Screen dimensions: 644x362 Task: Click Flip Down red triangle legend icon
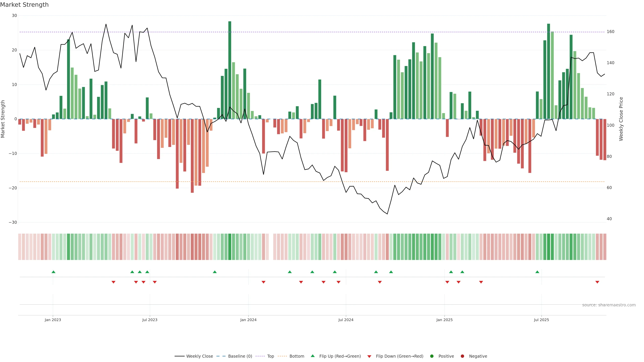tap(369, 356)
